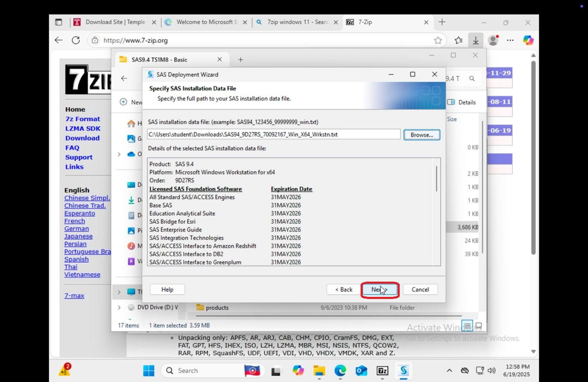Open 7-Zip taskbar icon
The image size is (588, 382).
[382, 370]
